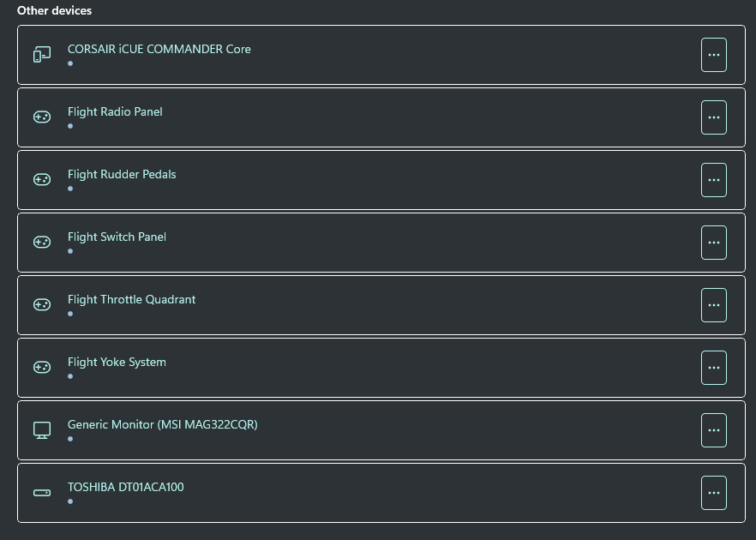Open more options for Flight Radio Panel

coord(713,117)
